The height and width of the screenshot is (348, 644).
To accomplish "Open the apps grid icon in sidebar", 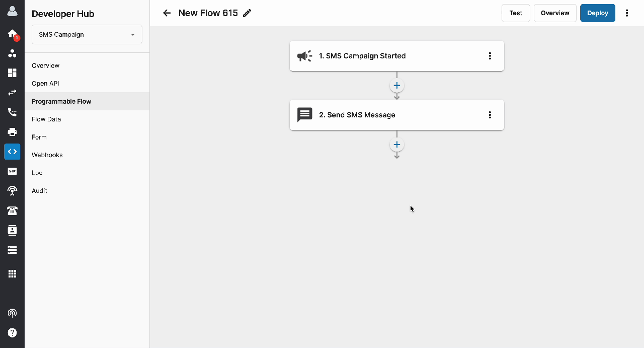I will [x=12, y=274].
